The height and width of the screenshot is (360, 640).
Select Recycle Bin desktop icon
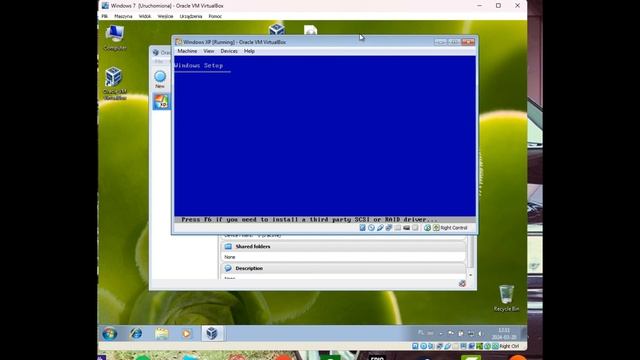coord(506,298)
